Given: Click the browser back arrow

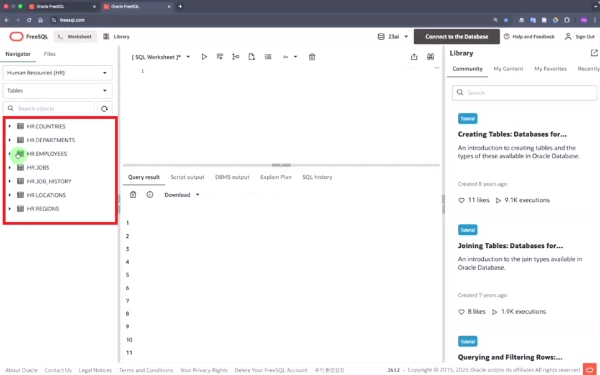Looking at the screenshot, I should tap(7, 20).
